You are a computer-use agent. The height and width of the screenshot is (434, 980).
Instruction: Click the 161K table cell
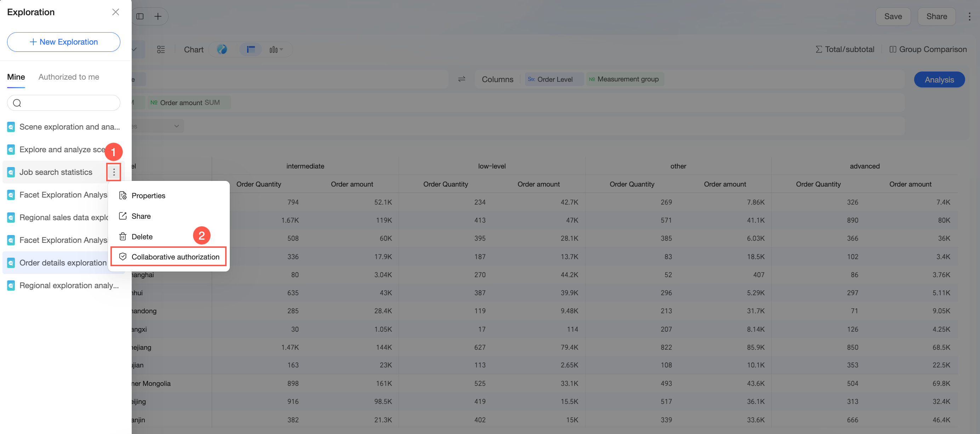pyautogui.click(x=383, y=383)
